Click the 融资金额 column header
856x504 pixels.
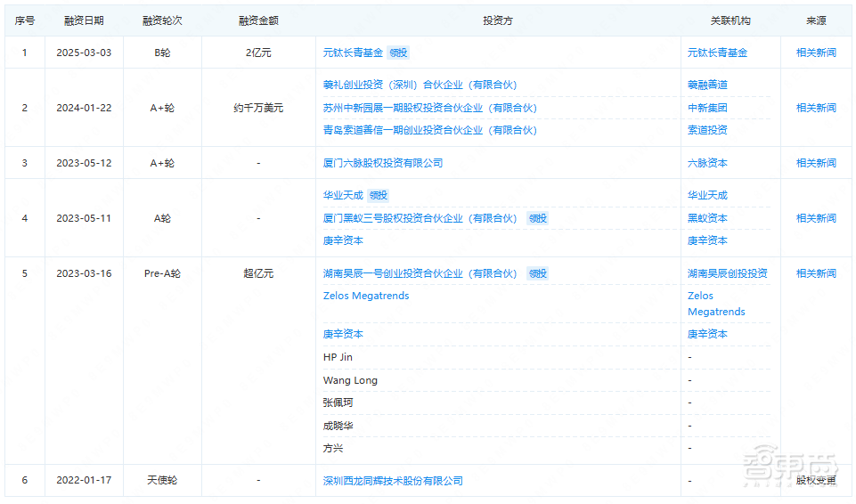point(258,20)
